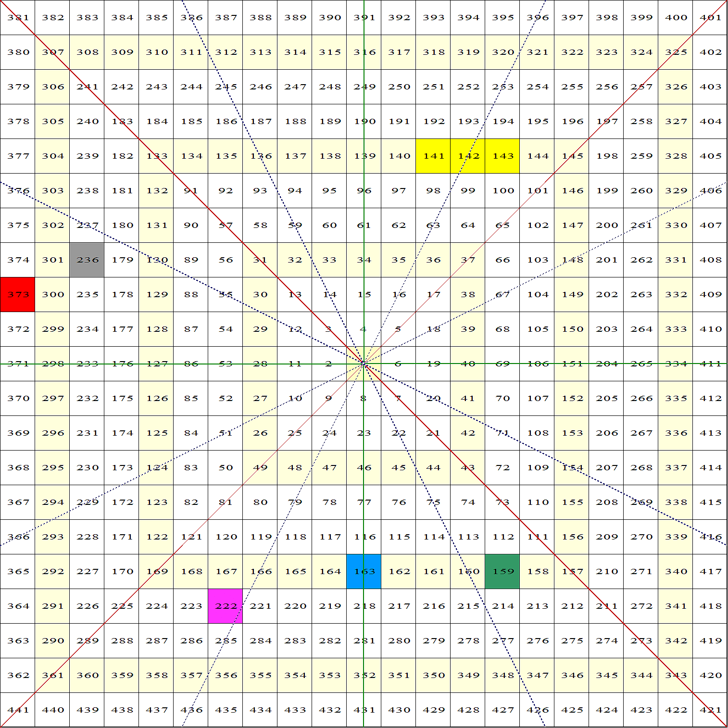
Task: Click the corner cell numbered 421
Action: pos(710,710)
